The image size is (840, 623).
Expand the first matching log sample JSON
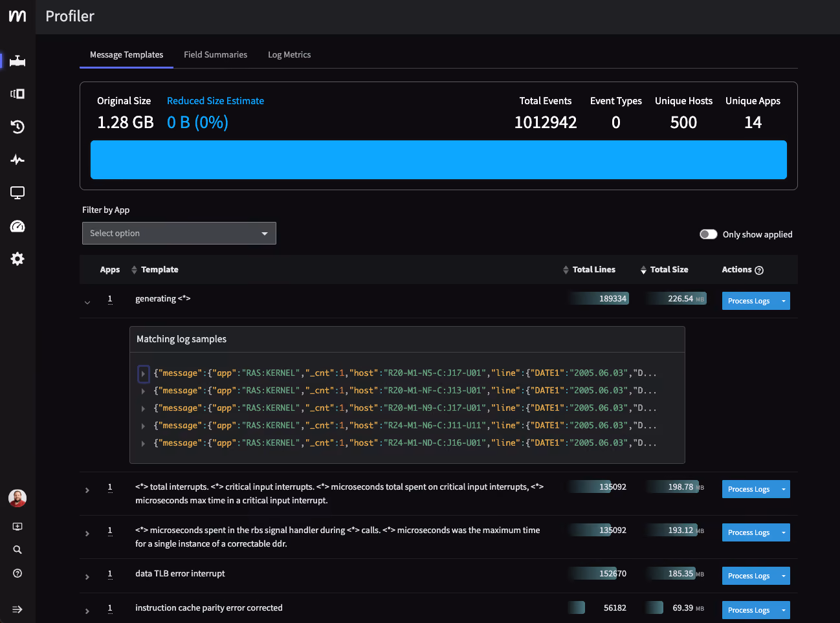coord(143,373)
